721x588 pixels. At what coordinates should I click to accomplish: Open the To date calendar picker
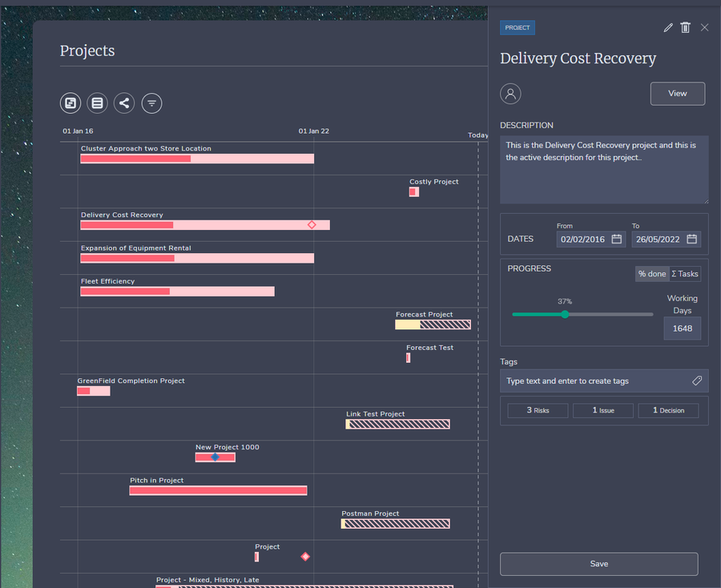691,239
